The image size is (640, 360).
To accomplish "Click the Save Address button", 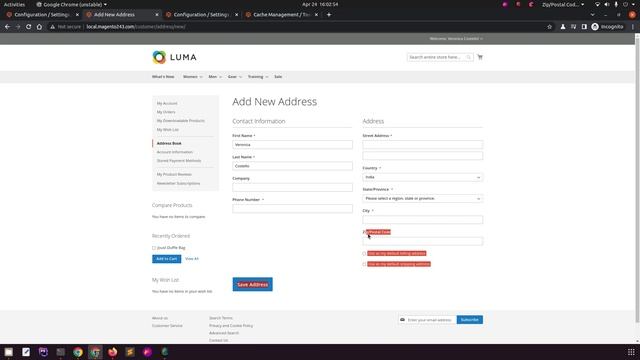I will [x=253, y=284].
